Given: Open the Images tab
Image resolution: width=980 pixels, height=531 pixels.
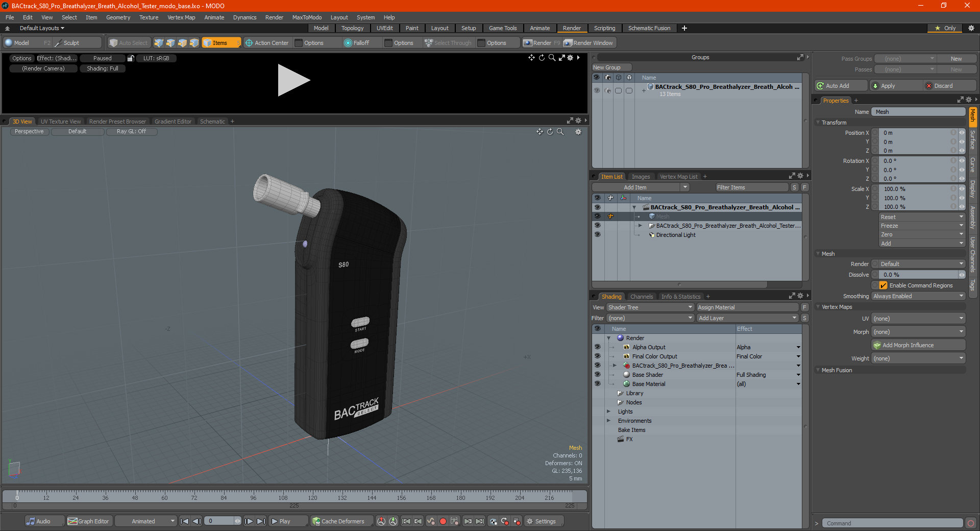Looking at the screenshot, I should [x=641, y=177].
